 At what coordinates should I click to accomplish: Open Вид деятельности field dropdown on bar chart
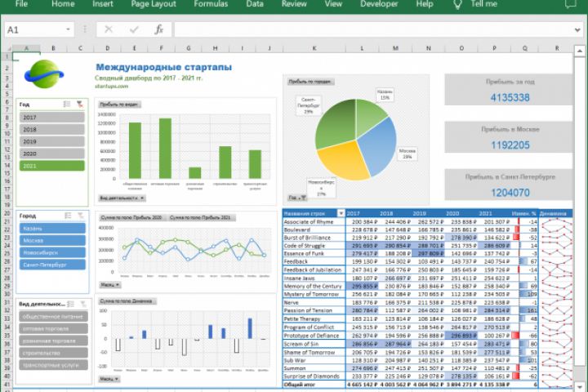[x=122, y=198]
